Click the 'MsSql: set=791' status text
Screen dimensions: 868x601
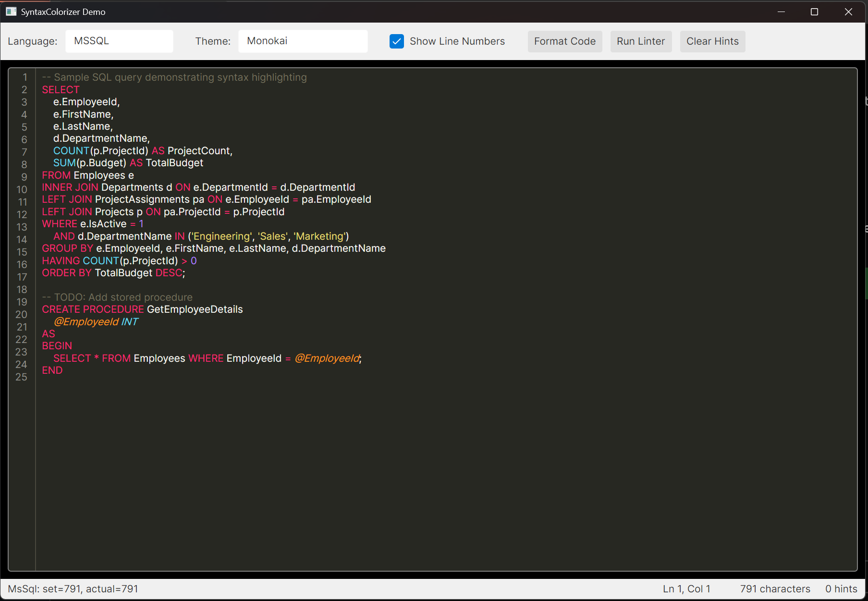pyautogui.click(x=73, y=589)
